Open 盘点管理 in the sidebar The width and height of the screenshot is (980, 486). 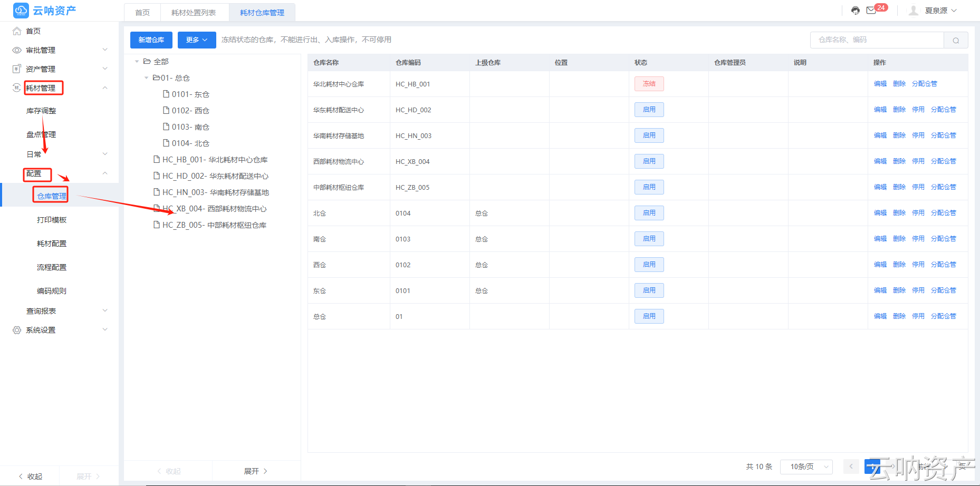click(x=41, y=134)
